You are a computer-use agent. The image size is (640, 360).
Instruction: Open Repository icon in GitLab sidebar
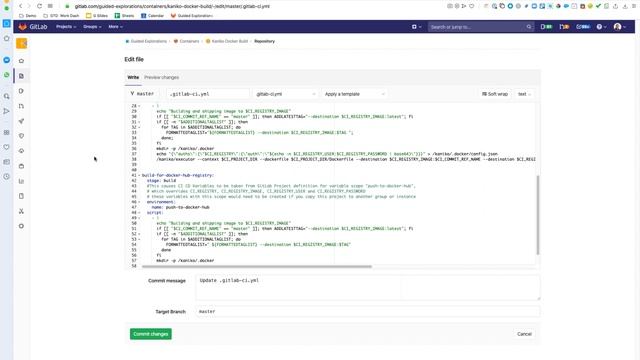click(21, 76)
